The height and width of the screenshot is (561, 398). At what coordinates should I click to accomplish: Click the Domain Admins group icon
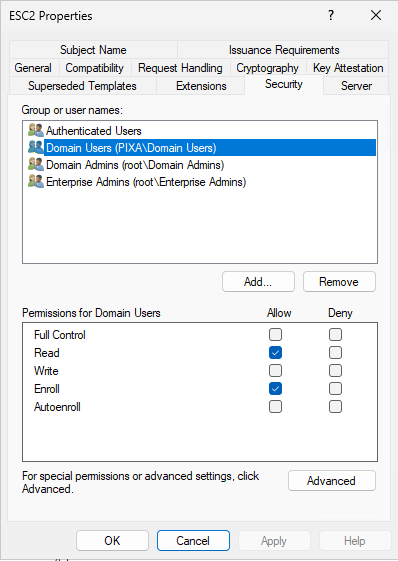click(36, 165)
